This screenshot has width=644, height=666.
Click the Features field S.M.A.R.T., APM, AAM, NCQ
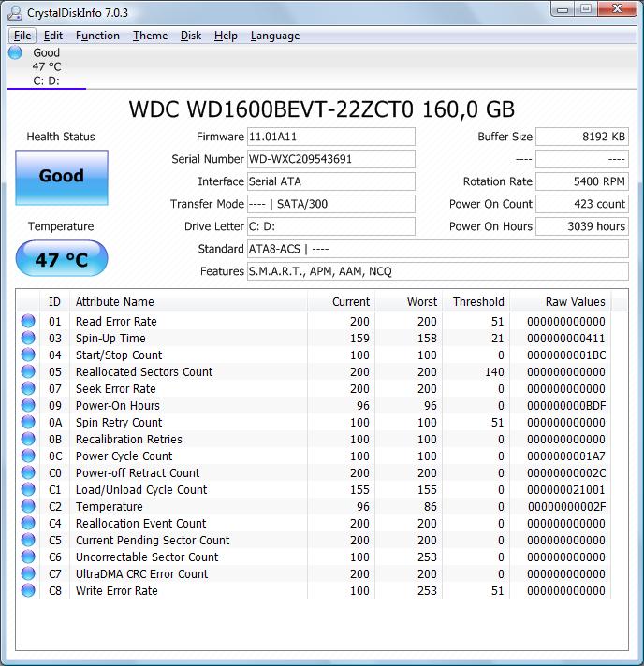[438, 271]
